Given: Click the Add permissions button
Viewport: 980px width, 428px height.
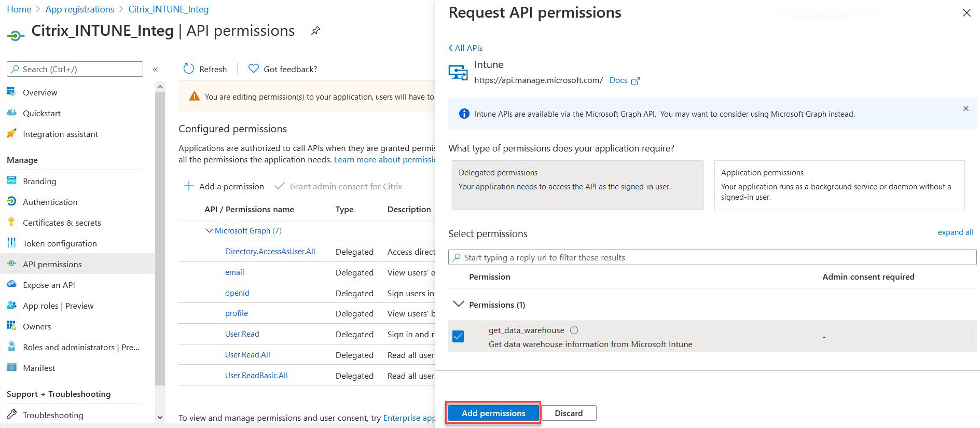Looking at the screenshot, I should click(493, 413).
